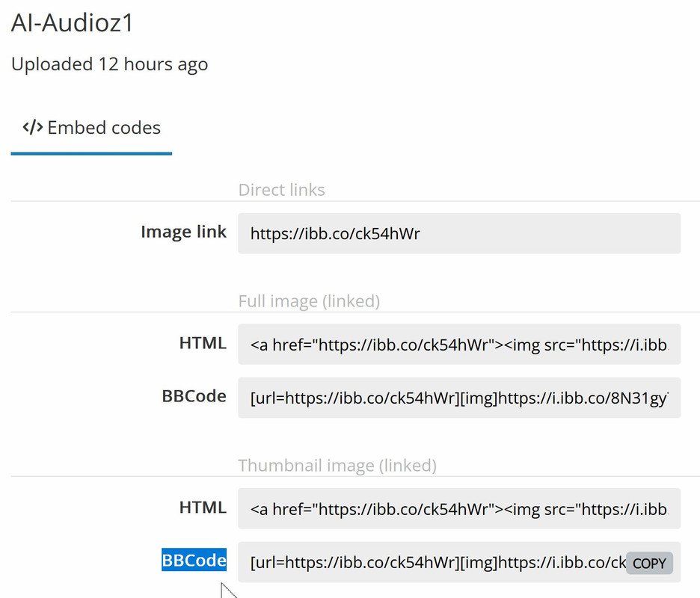Viewport: 700px width, 598px height.
Task: Click the HTML label under Full image
Action: [203, 343]
